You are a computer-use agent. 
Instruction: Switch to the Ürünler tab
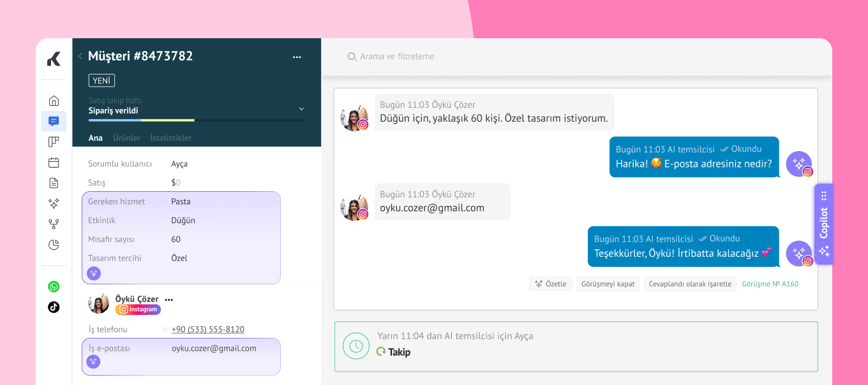(x=126, y=138)
